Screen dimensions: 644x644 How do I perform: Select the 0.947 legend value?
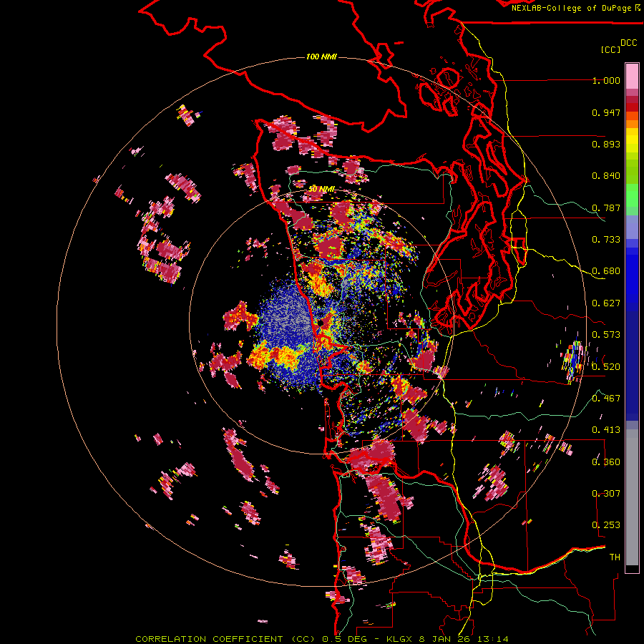[x=606, y=112]
